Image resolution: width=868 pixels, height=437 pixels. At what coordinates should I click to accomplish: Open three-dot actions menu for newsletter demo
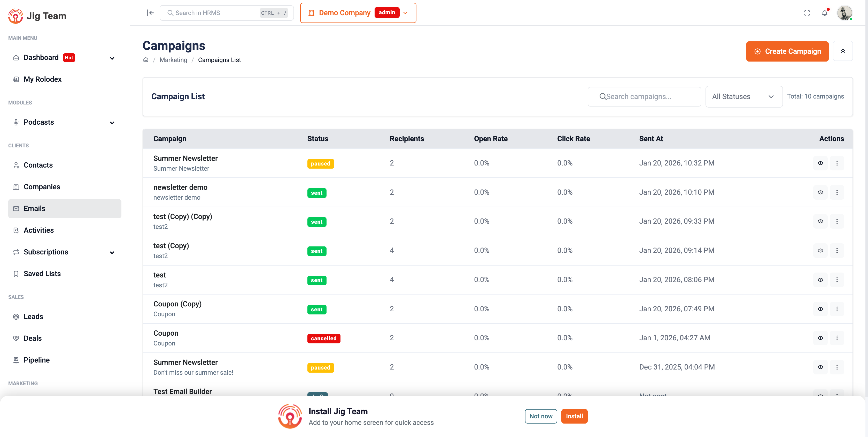(x=837, y=192)
